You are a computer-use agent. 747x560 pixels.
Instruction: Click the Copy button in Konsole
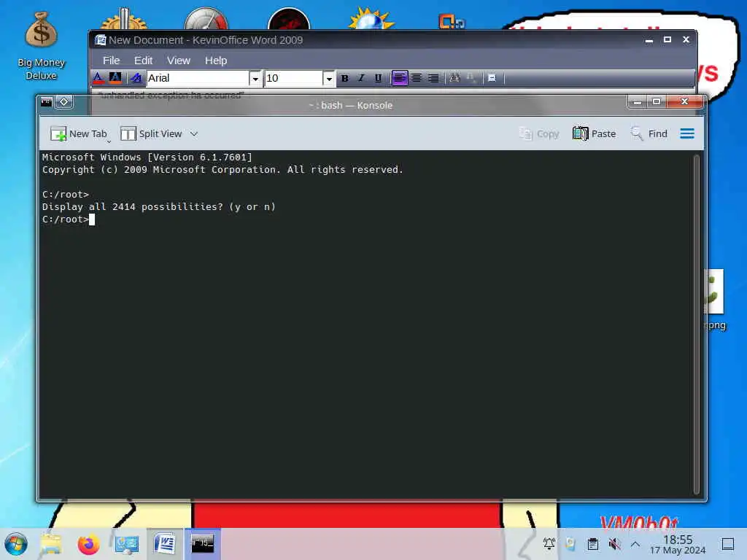(x=539, y=134)
